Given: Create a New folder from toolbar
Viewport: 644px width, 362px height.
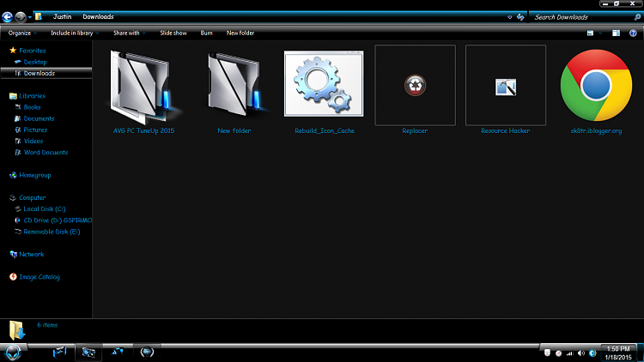Looking at the screenshot, I should click(x=240, y=33).
